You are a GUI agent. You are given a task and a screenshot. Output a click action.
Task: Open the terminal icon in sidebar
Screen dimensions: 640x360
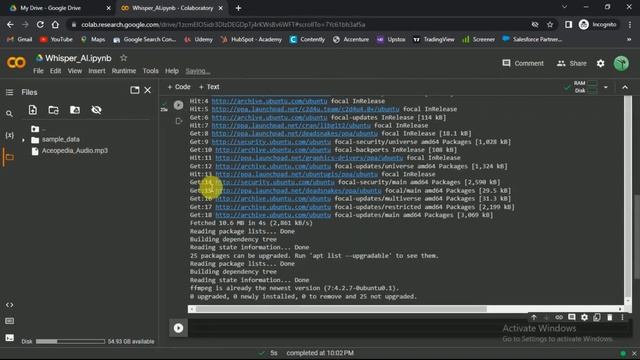(x=9, y=338)
